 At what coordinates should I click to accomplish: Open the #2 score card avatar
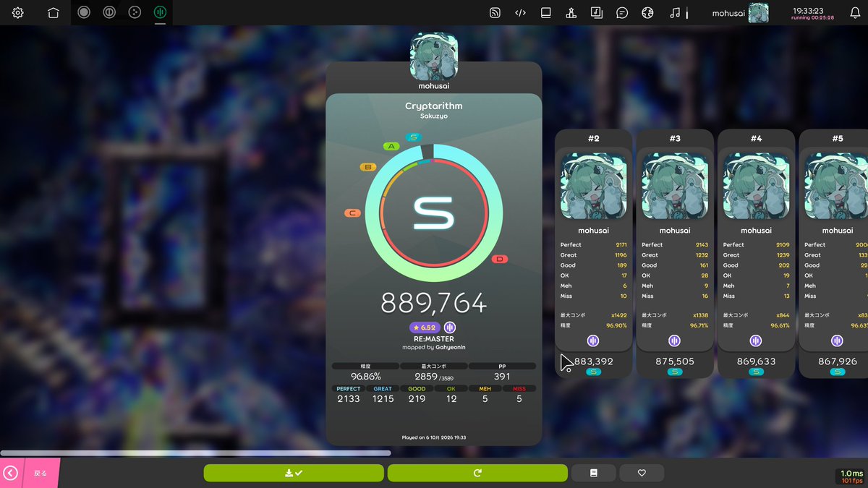pyautogui.click(x=593, y=185)
